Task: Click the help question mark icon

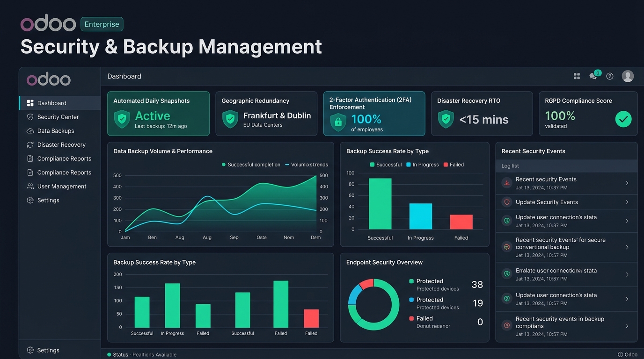Action: pos(610,76)
